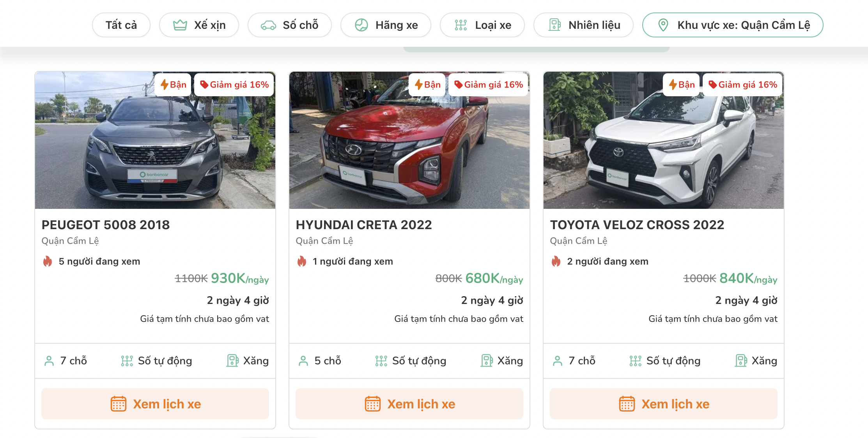Click the car icon in Số chỗ
The image size is (868, 438).
pyautogui.click(x=268, y=25)
